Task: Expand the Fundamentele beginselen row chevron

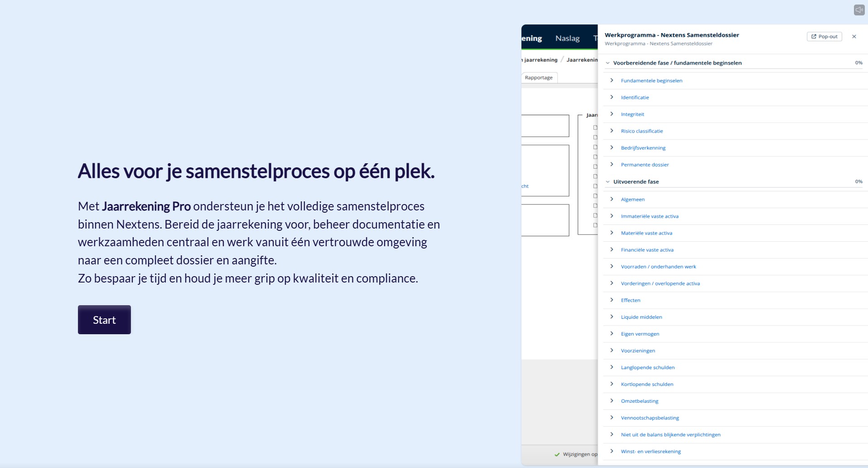Action: [612, 80]
